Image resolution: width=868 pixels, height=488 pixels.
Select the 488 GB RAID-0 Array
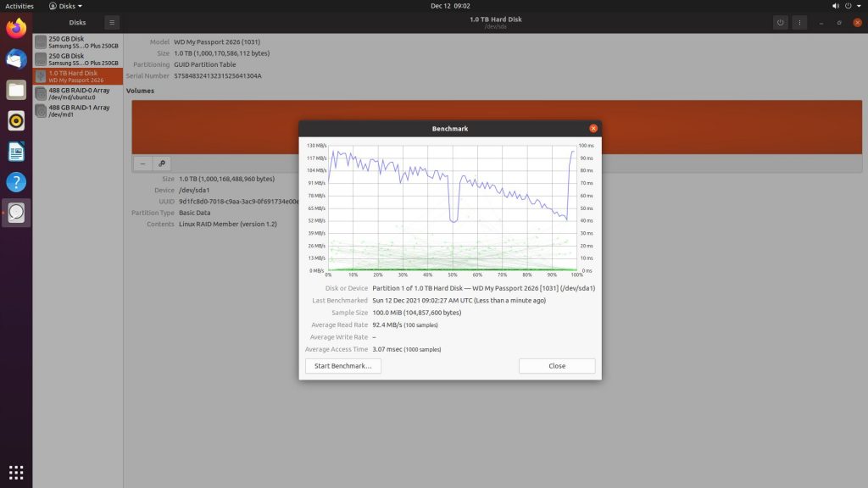(x=78, y=93)
